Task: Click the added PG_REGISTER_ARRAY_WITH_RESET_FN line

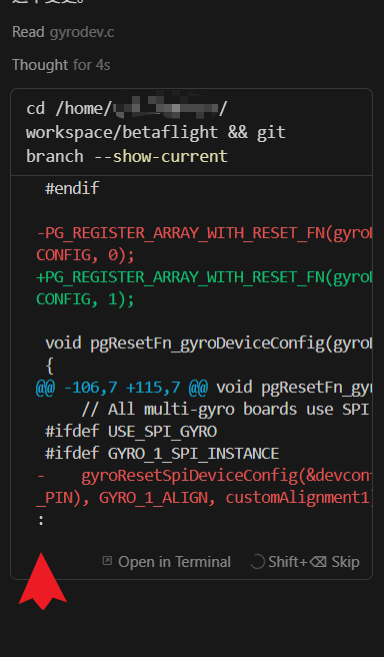Action: coord(205,277)
